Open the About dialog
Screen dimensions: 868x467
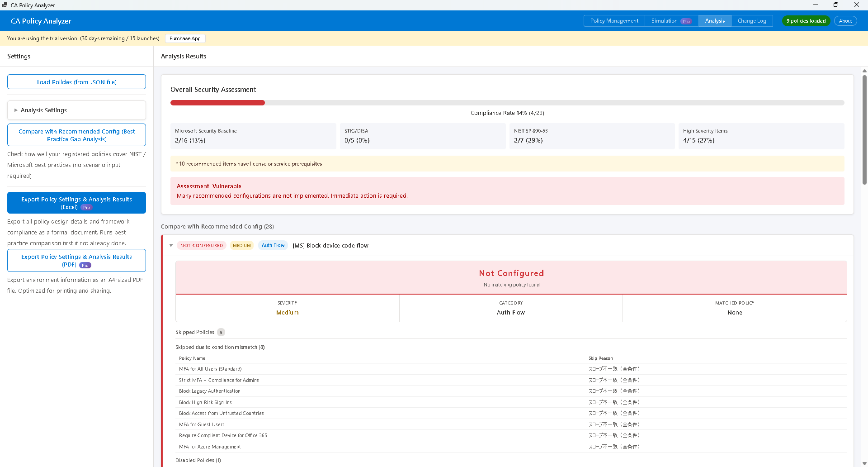(x=845, y=21)
